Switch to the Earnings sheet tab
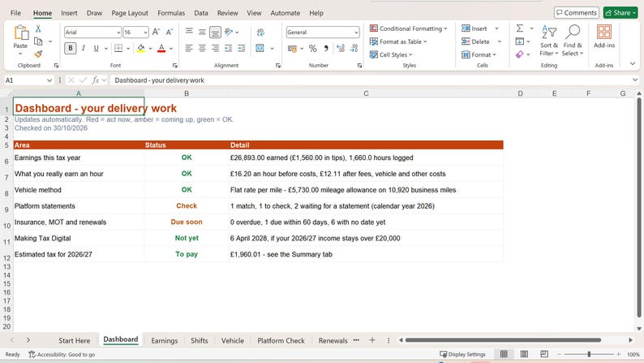 click(x=165, y=340)
